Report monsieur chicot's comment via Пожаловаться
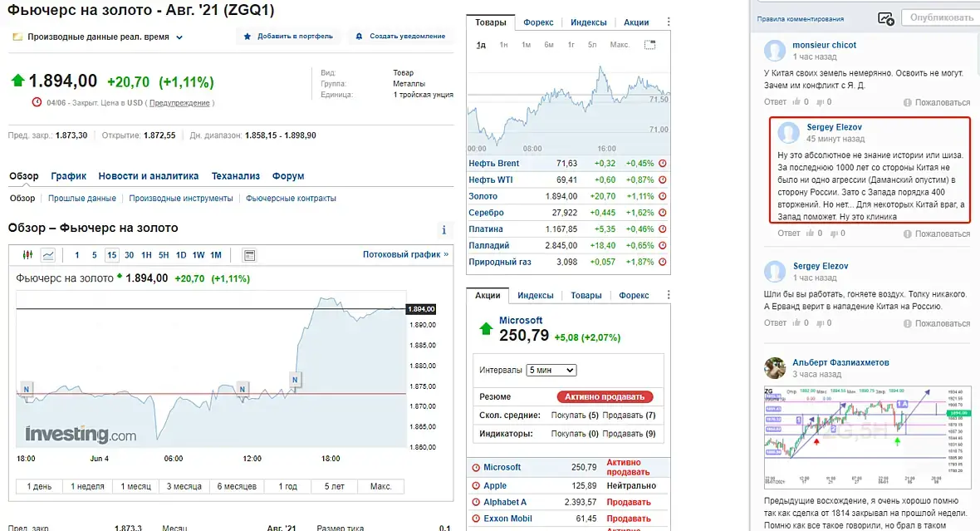This screenshot has width=980, height=531. point(937,102)
